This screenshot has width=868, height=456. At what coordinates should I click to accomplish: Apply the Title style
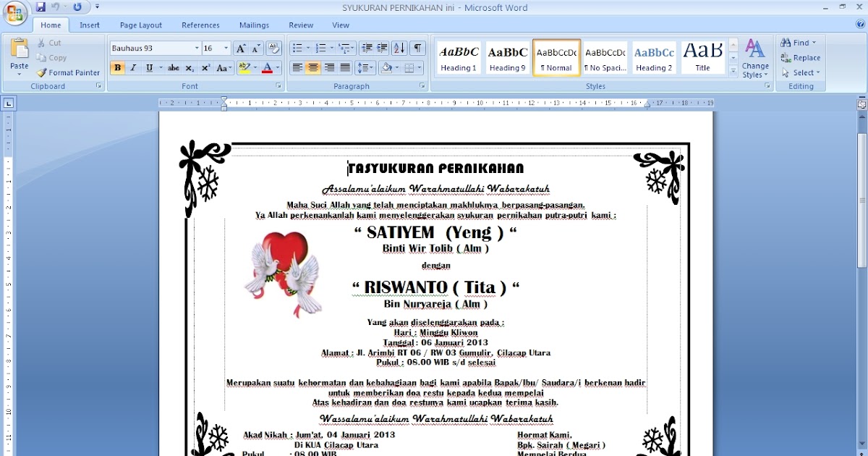pos(702,58)
